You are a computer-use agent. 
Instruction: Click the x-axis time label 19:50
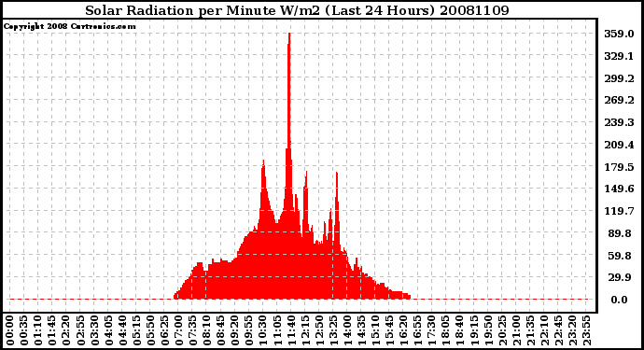(x=488, y=330)
